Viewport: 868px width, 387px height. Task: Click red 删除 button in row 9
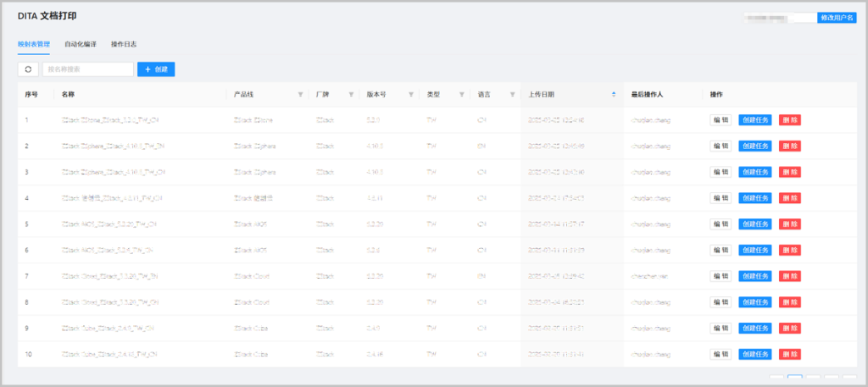[x=790, y=328]
